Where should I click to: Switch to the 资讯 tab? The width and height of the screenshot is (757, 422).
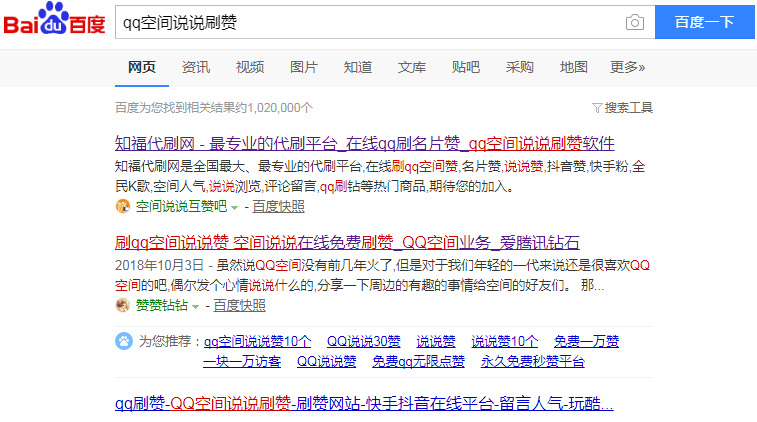(195, 67)
